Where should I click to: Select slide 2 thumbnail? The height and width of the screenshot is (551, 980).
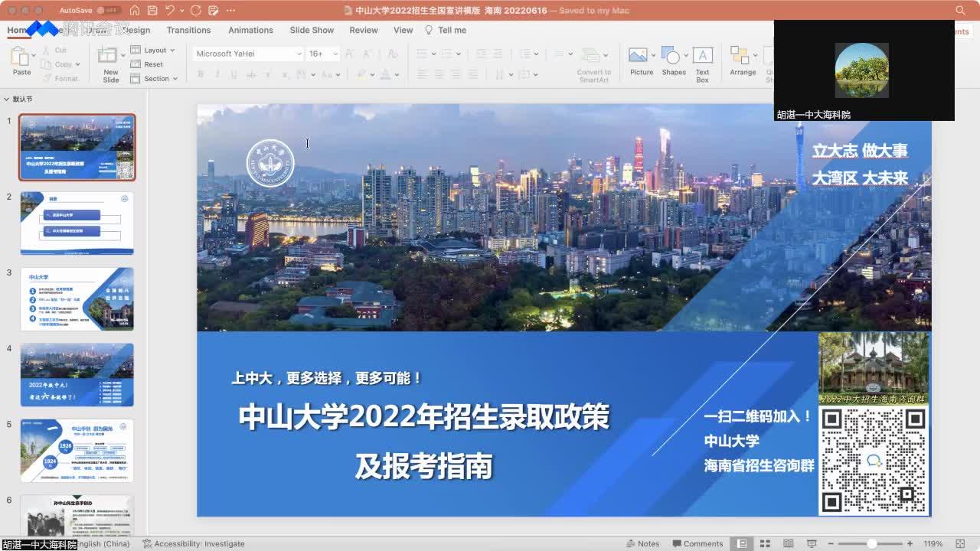(x=77, y=223)
